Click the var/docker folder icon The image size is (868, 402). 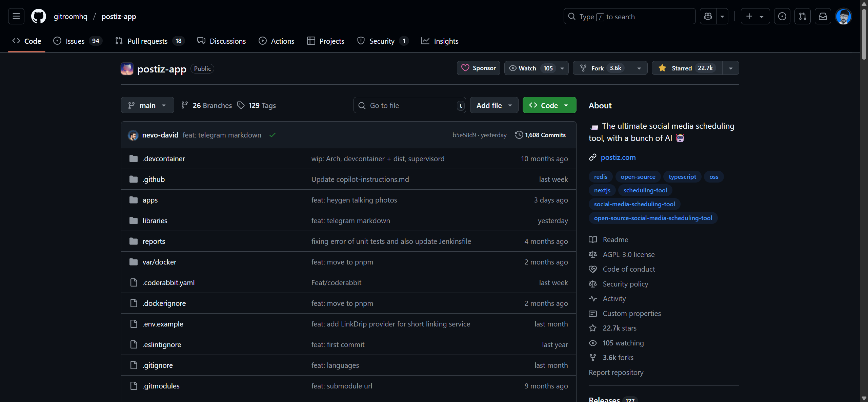(x=134, y=262)
